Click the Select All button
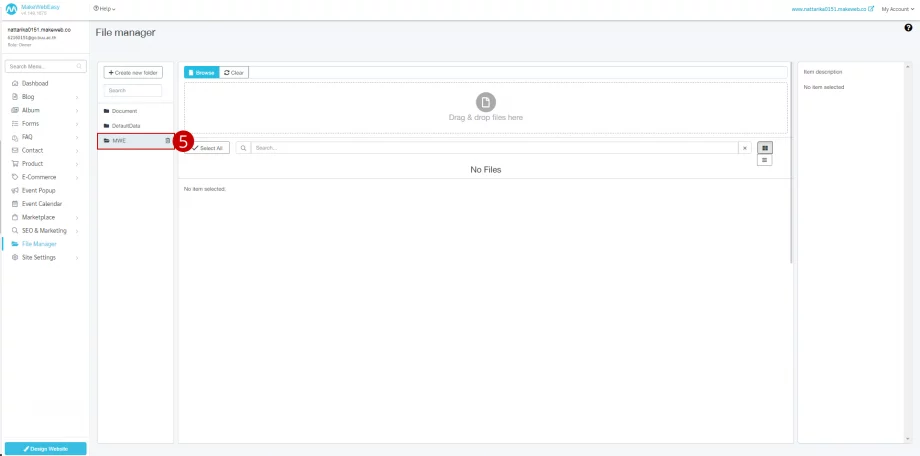This screenshot has height=456, width=920. click(x=207, y=148)
